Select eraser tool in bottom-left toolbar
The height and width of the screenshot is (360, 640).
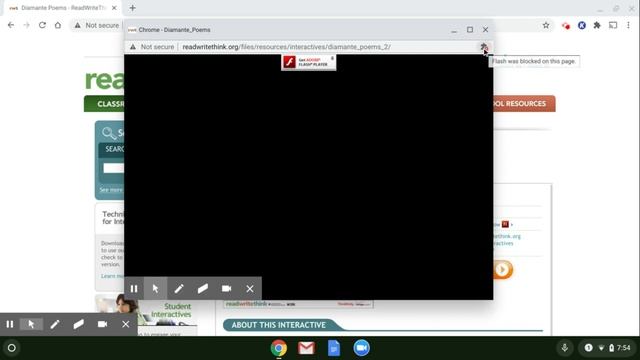pyautogui.click(x=78, y=324)
